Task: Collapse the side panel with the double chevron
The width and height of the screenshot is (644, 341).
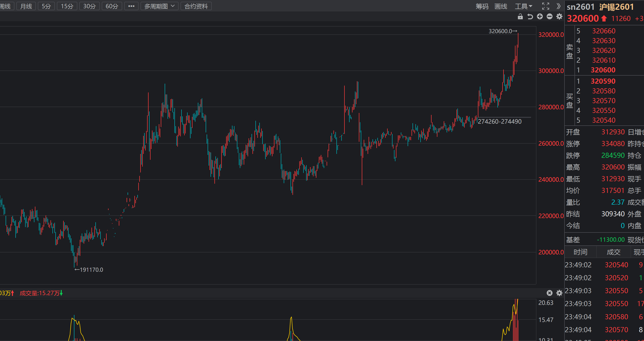Action: (559, 6)
